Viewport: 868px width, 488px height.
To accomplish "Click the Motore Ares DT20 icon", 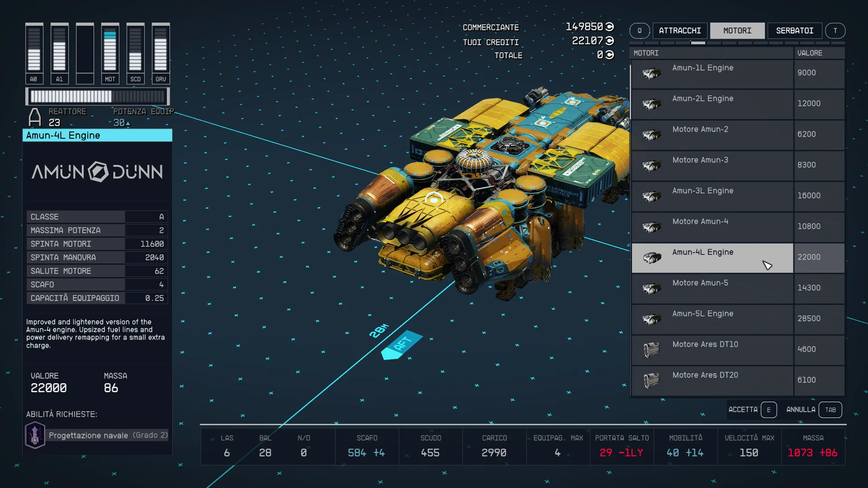I will [x=651, y=380].
